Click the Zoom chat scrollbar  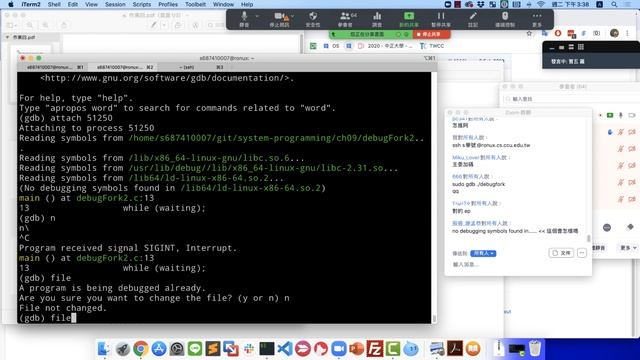pos(588,238)
